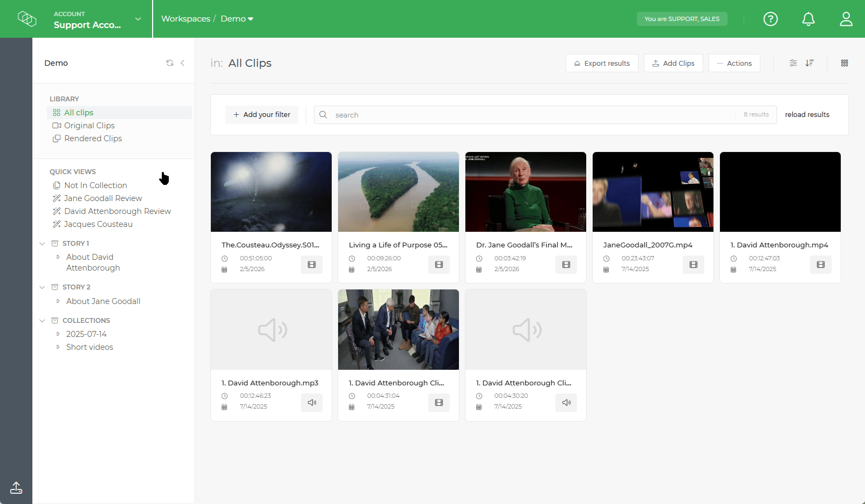Collapse the left sidebar with the arrow icon
Screen dimensions: 865x504
coord(183,63)
